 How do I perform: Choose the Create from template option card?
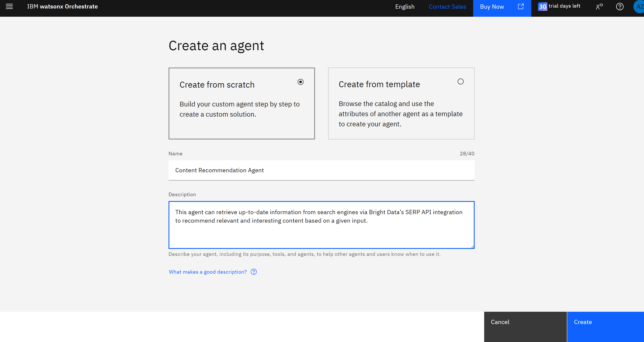tap(401, 103)
